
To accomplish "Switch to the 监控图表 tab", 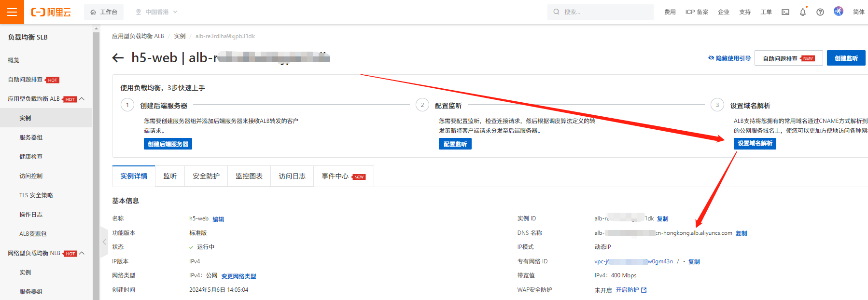I will point(249,176).
